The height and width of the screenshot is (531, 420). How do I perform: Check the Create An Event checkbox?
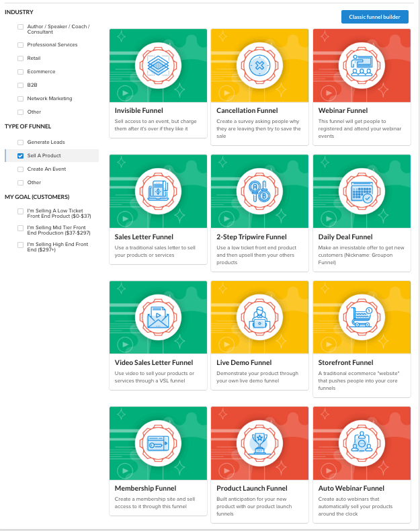point(21,169)
